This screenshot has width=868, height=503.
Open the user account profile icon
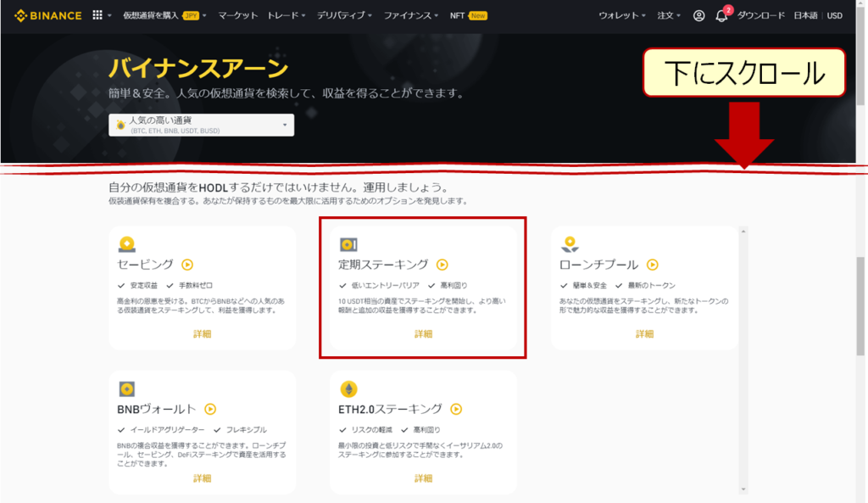click(698, 15)
